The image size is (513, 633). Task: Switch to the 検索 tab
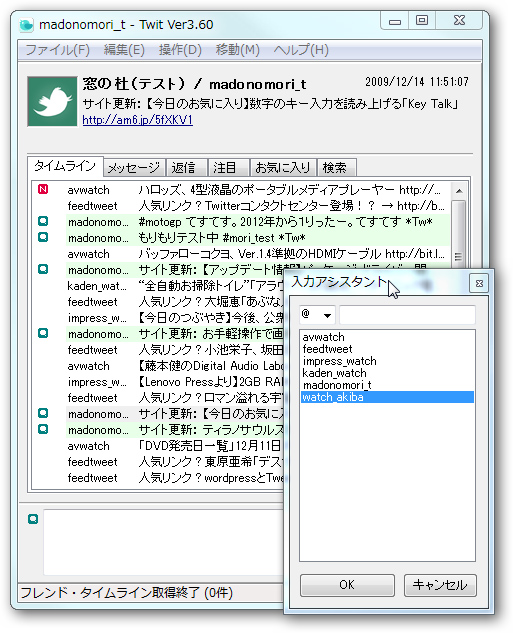tap(337, 168)
